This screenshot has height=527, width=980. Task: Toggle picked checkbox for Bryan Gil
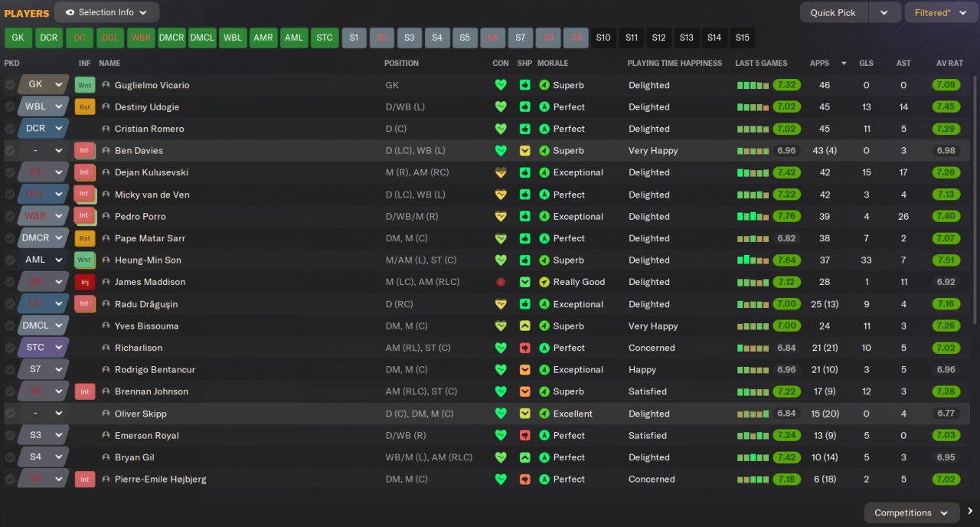click(9, 457)
